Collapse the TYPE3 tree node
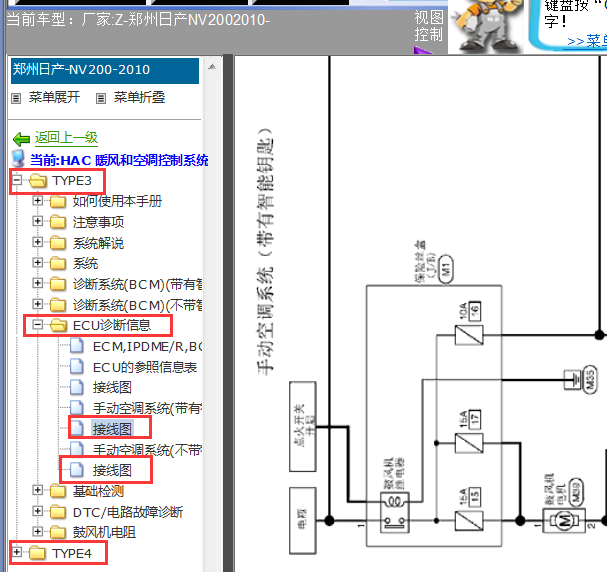607x572 pixels. point(17,180)
